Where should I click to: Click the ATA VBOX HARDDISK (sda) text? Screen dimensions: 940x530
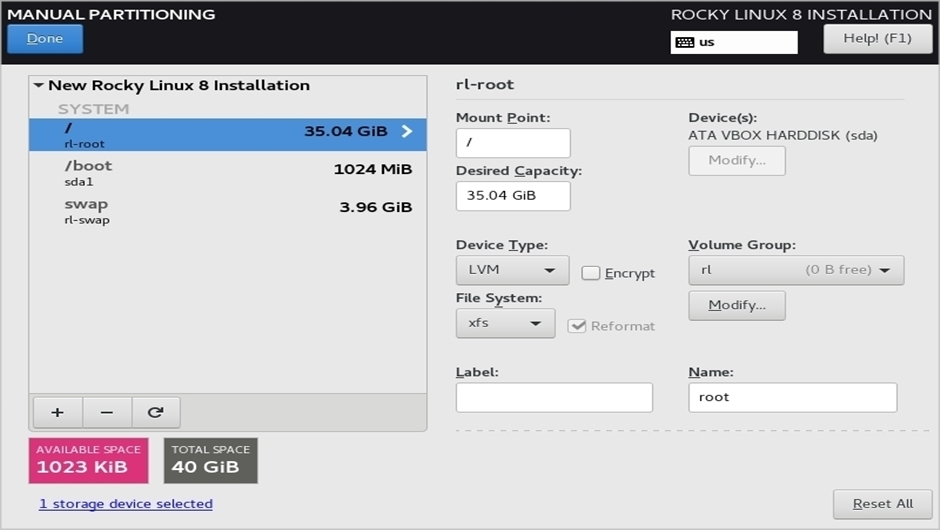tap(783, 135)
